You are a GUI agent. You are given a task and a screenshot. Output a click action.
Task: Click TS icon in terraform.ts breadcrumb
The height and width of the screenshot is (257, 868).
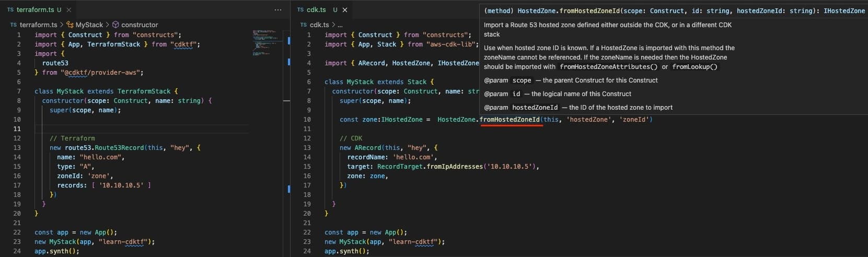click(x=14, y=25)
